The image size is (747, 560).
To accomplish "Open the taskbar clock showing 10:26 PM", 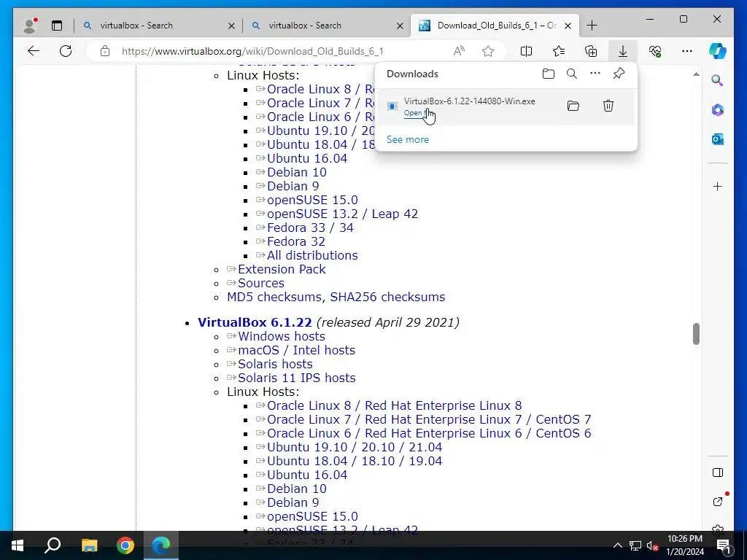I will (685, 545).
